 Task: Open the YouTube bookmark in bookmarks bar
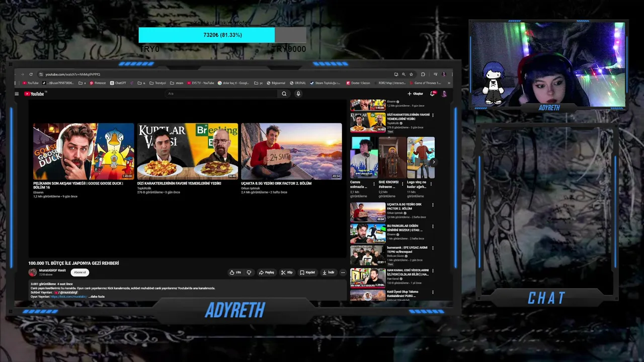[x=31, y=83]
